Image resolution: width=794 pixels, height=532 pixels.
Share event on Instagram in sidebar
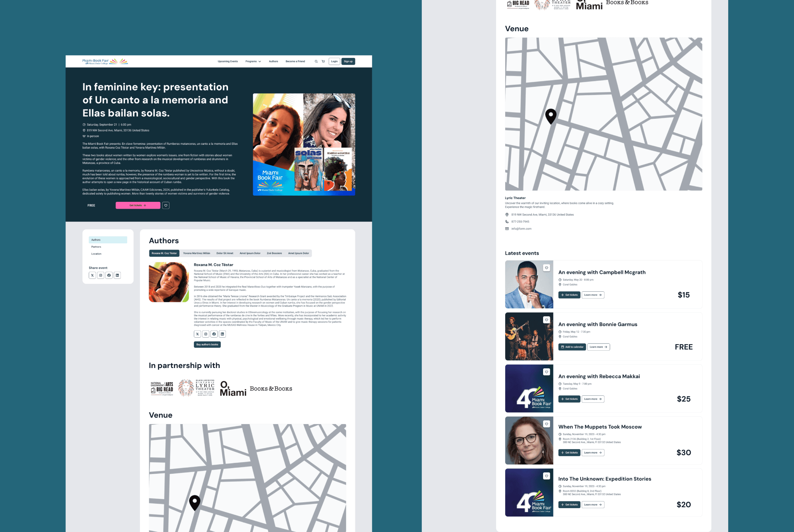click(100, 275)
